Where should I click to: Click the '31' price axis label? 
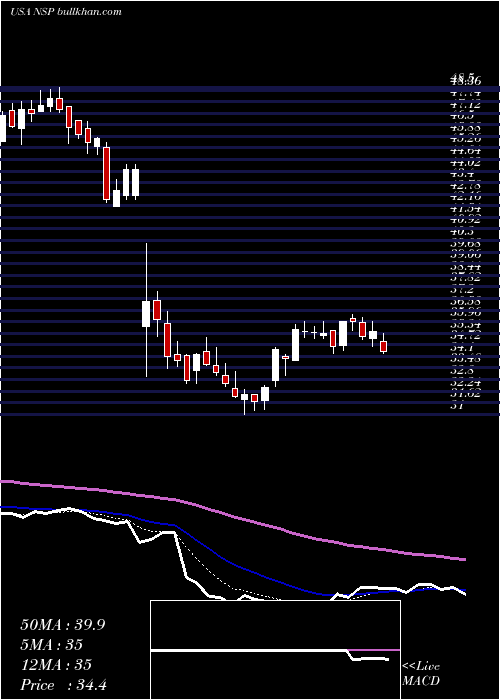pos(457,405)
